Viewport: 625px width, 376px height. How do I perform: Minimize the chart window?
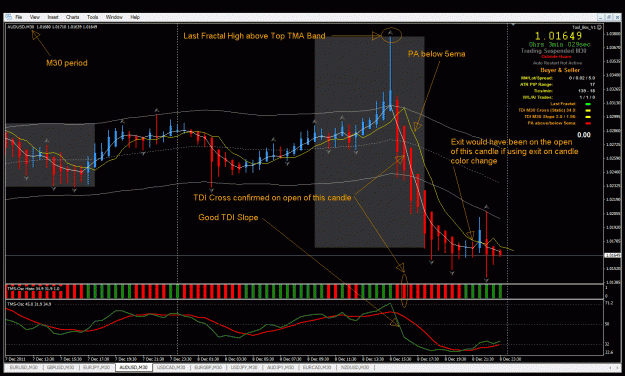[600, 17]
